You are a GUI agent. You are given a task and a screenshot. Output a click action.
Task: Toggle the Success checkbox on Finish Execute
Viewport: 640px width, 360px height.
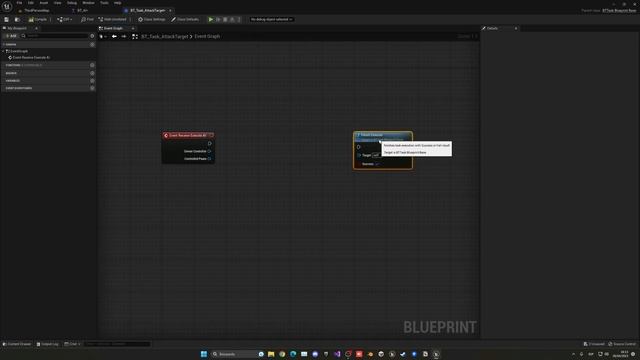pyautogui.click(x=377, y=164)
